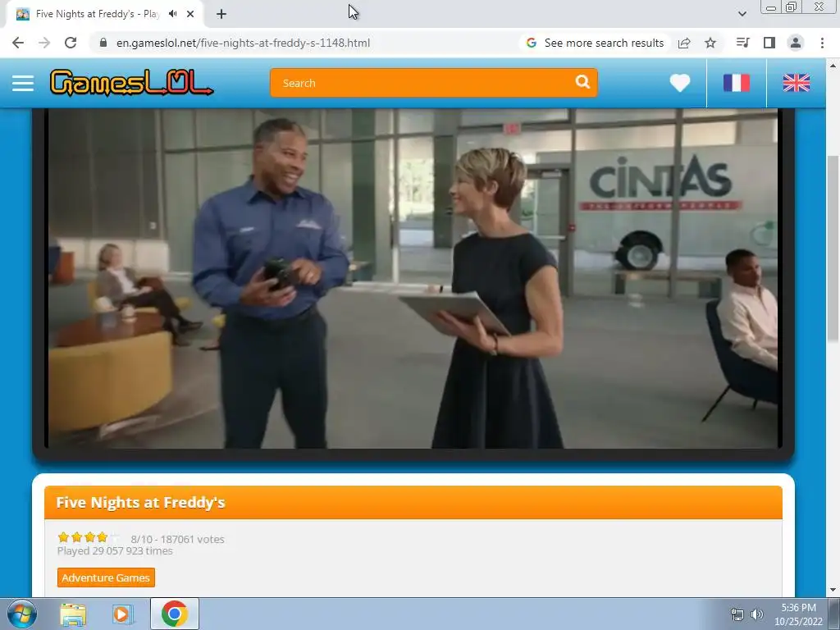This screenshot has width=840, height=630.
Task: Bookmark this page with the star icon
Action: point(710,43)
